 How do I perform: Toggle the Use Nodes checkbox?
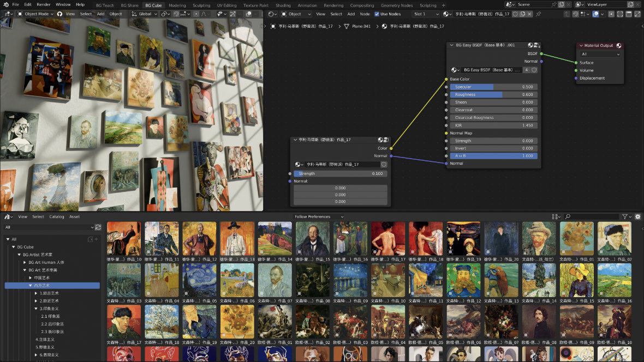[377, 14]
